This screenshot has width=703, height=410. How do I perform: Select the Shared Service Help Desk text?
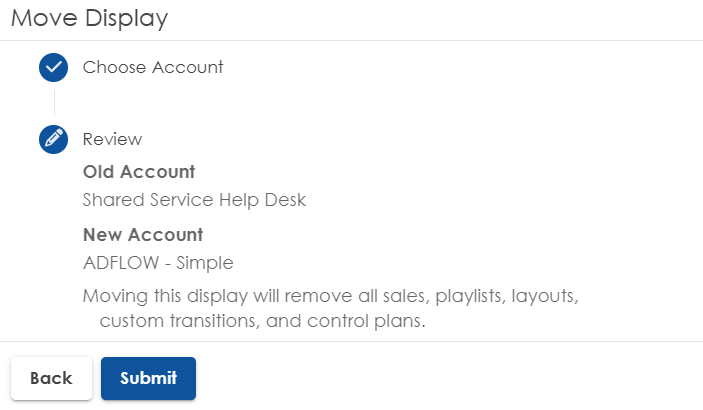(x=194, y=200)
